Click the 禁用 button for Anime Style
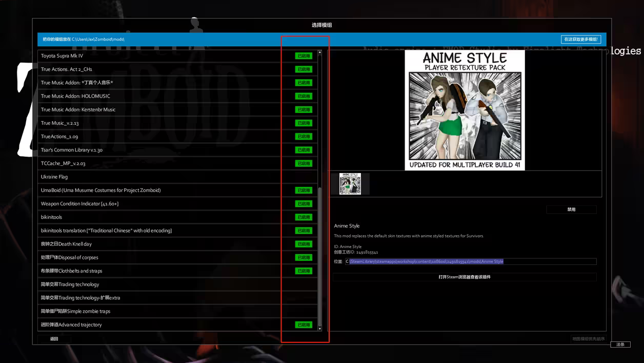This screenshot has width=644, height=363. click(x=571, y=209)
